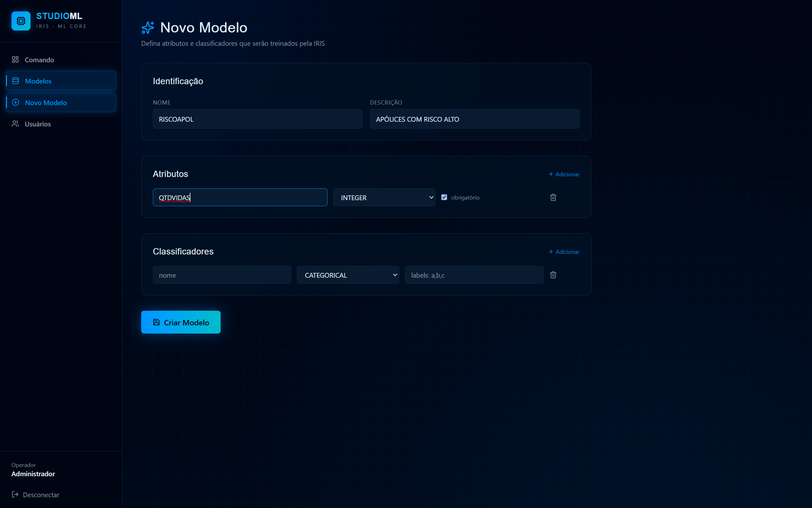Viewport: 812px width, 508px height.
Task: Add a new classifier with Adicionar link
Action: tap(564, 252)
